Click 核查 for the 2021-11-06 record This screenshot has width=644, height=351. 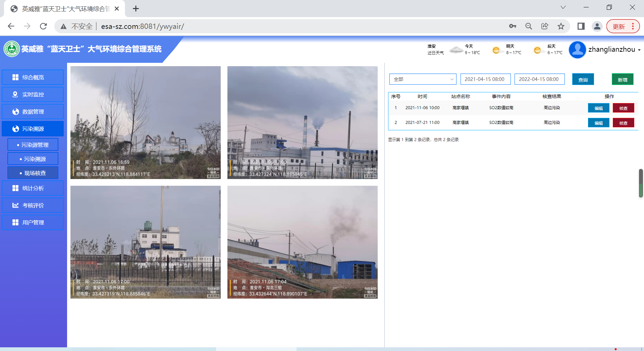click(x=623, y=108)
